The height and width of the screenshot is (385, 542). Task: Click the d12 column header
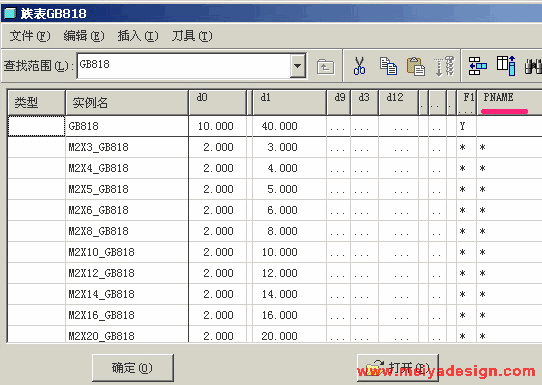pos(399,103)
